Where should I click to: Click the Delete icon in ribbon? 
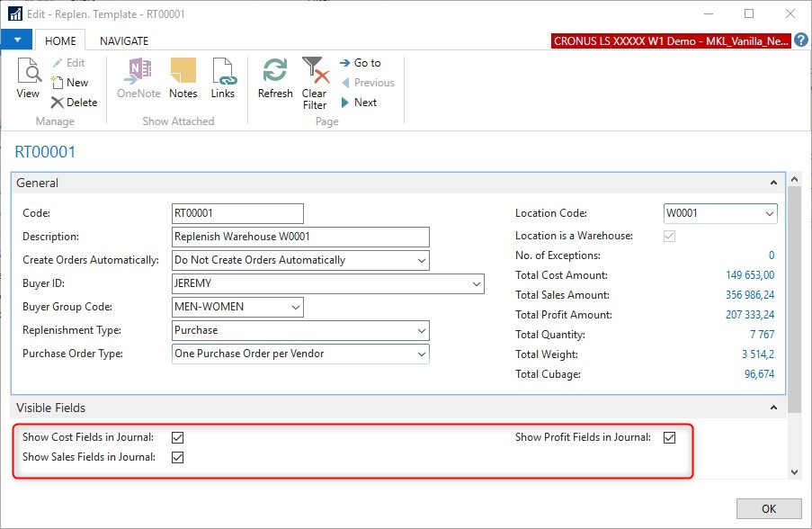tap(58, 103)
